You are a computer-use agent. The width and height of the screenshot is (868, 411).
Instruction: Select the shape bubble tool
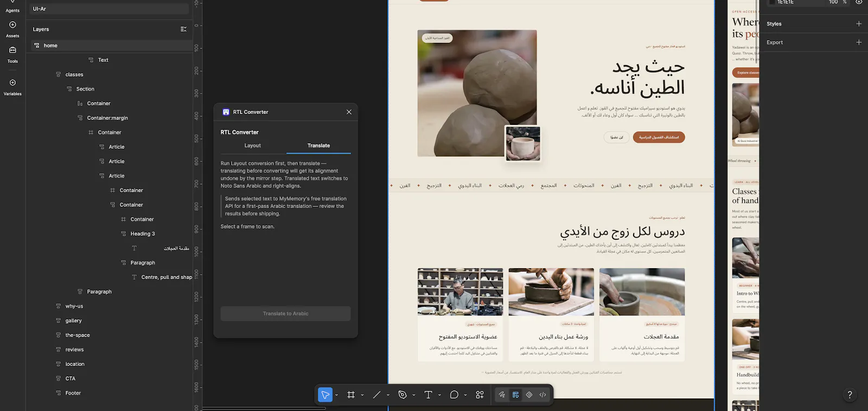454,395
